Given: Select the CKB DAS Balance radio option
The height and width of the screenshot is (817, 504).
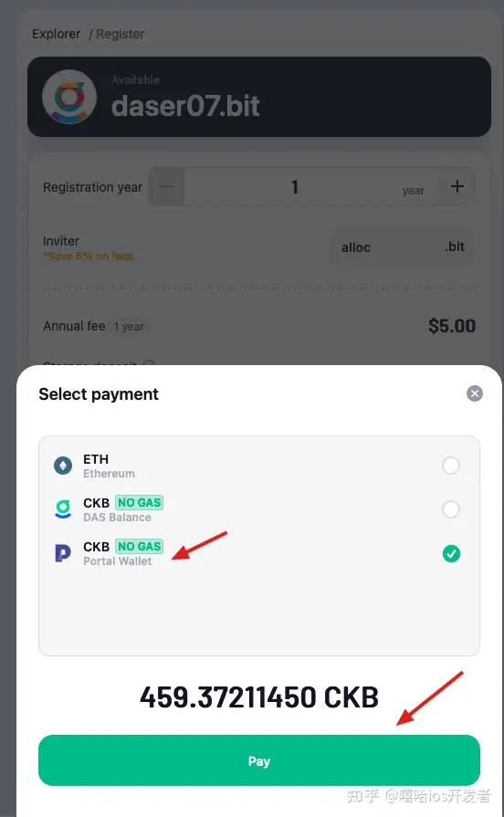Looking at the screenshot, I should (x=451, y=509).
